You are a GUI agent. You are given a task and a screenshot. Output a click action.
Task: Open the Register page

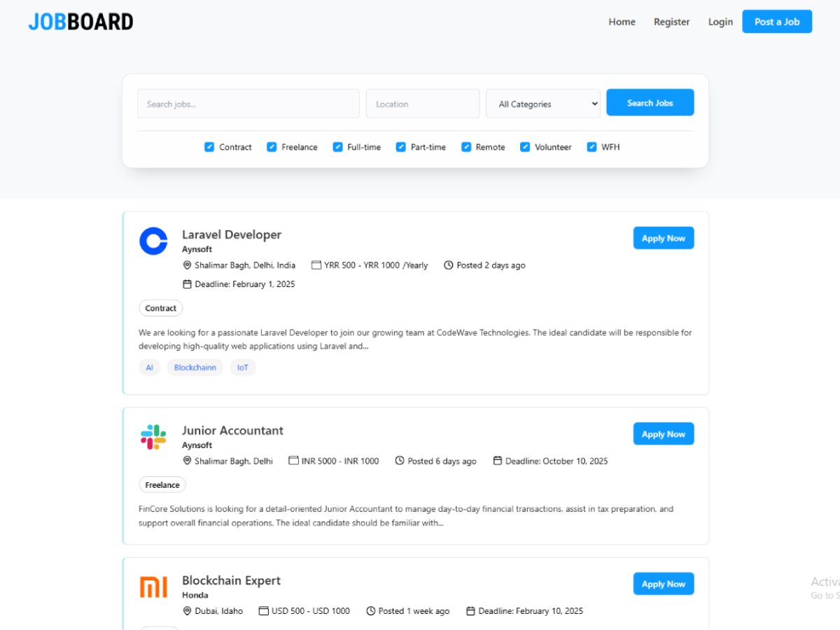tap(672, 22)
